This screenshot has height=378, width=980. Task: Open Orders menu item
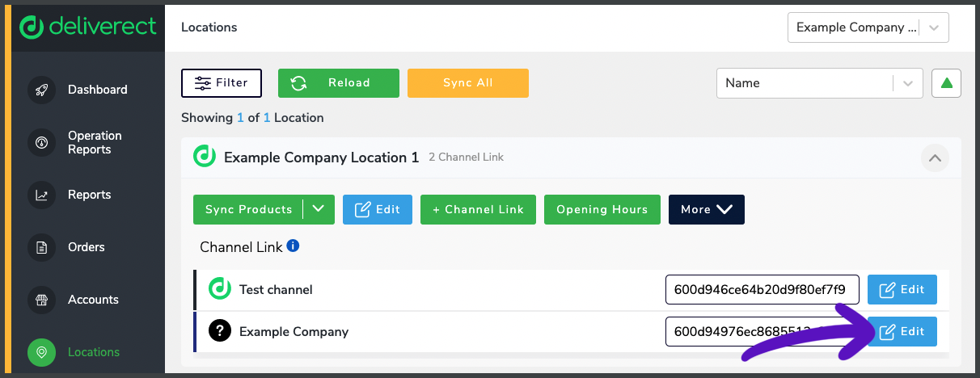click(87, 247)
